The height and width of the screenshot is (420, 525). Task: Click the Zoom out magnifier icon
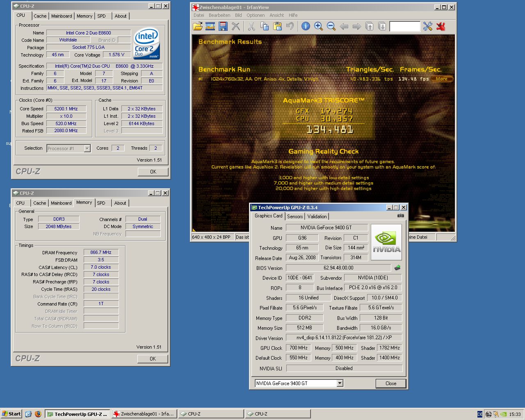tap(331, 26)
